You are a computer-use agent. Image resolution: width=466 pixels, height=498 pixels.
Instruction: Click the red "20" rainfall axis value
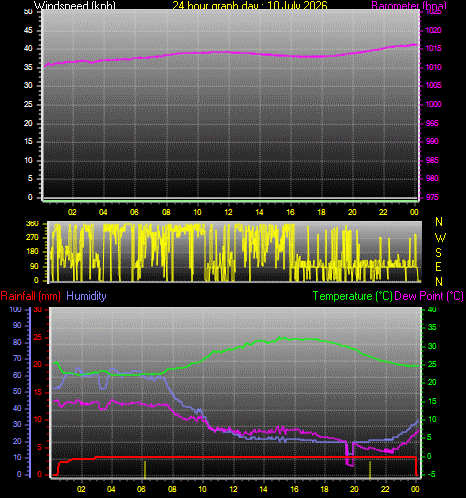(38, 365)
